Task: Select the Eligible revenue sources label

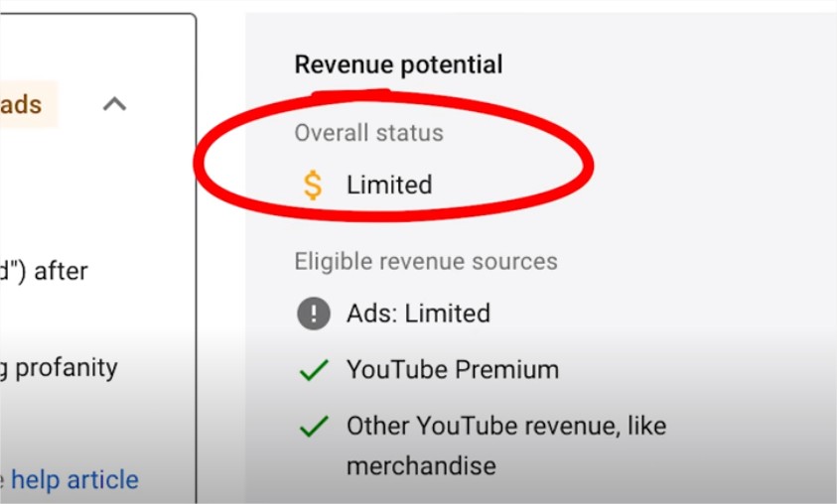Action: tap(425, 262)
